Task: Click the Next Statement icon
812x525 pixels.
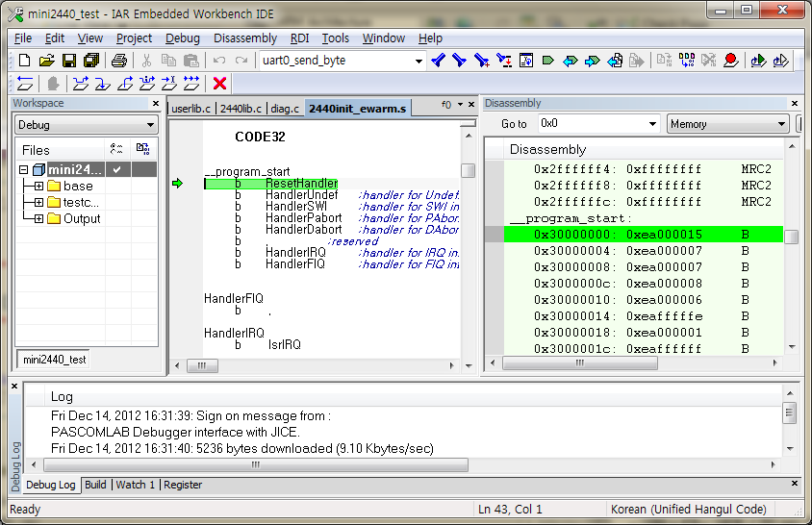Action: click(147, 84)
